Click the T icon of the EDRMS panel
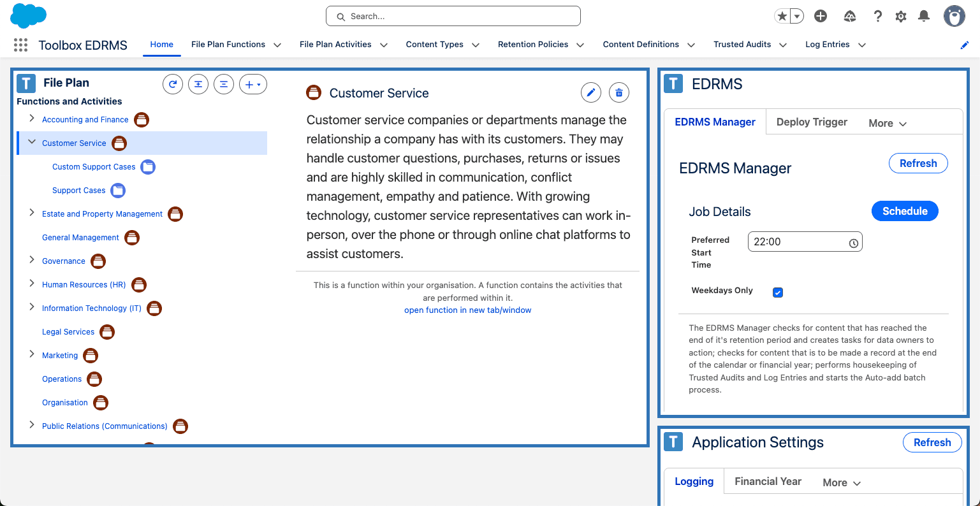980x506 pixels. (673, 83)
